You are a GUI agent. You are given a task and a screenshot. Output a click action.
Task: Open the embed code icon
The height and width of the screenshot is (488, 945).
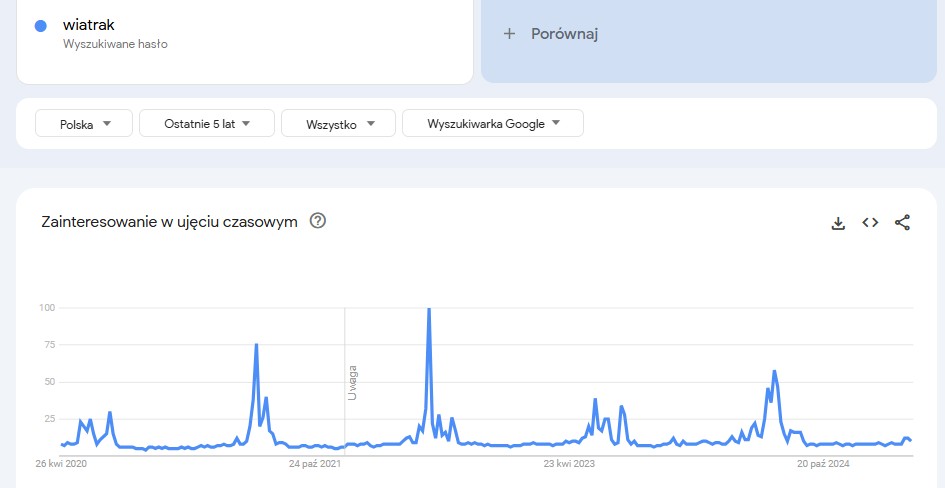pyautogui.click(x=870, y=223)
